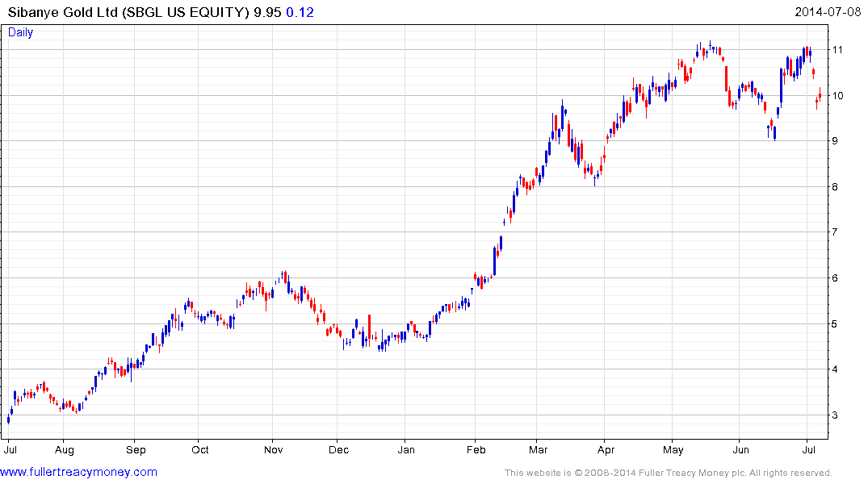Click the chart title 'Sibanye Gold Ltd (SBGL US EQUITY)'
The image size is (868, 484).
click(128, 12)
